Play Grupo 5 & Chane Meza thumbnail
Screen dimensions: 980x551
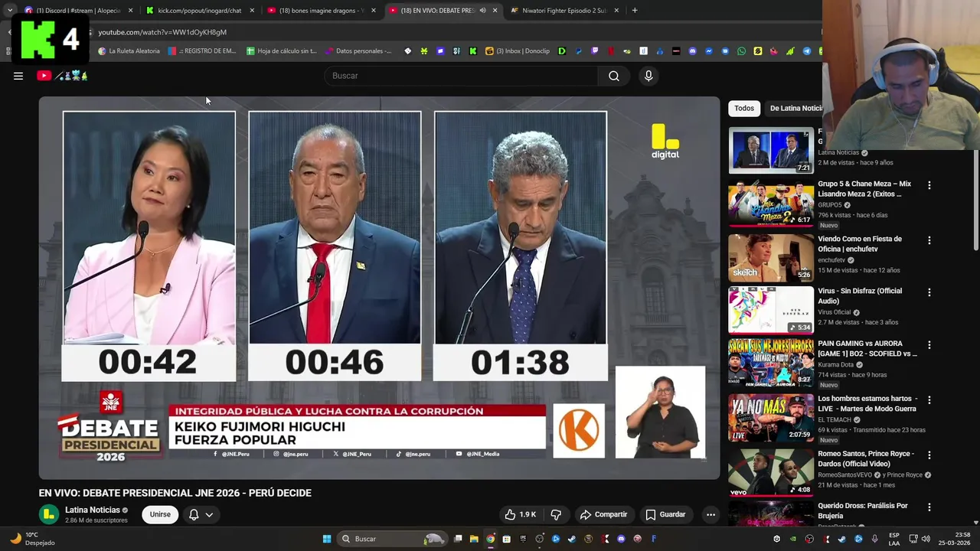coord(771,203)
